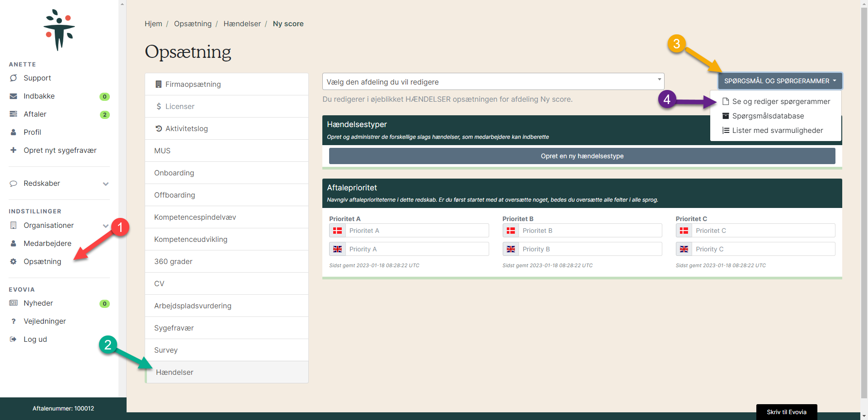Click the sidebar scroll up arrow
Viewport: 868px width, 420px height.
tap(123, 4)
